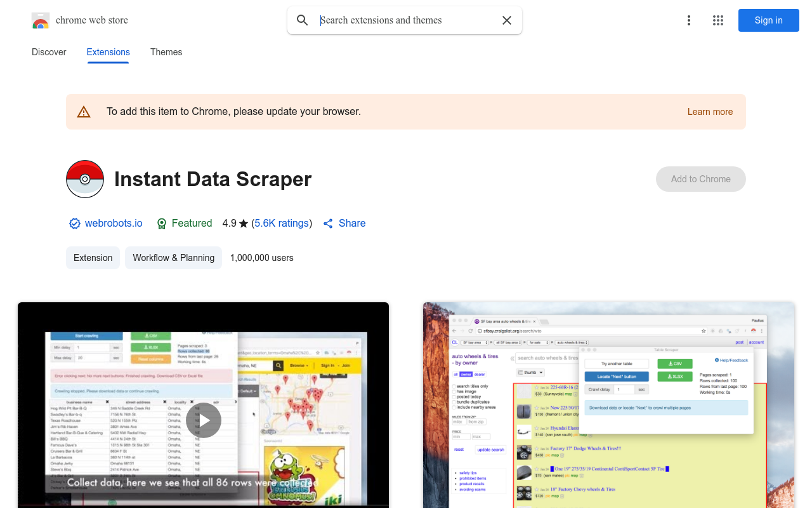Viewport: 812px width, 508px height.
Task: Click the verified publisher badge icon
Action: (75, 224)
